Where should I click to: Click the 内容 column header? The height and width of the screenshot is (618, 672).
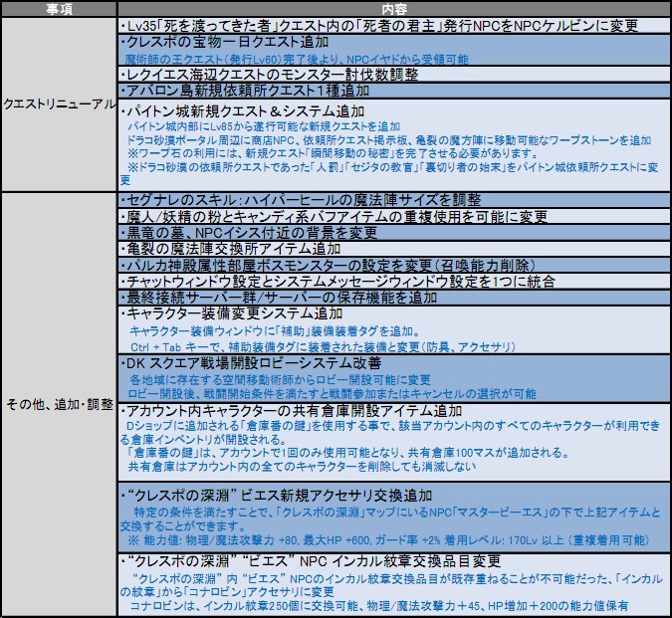tap(394, 9)
